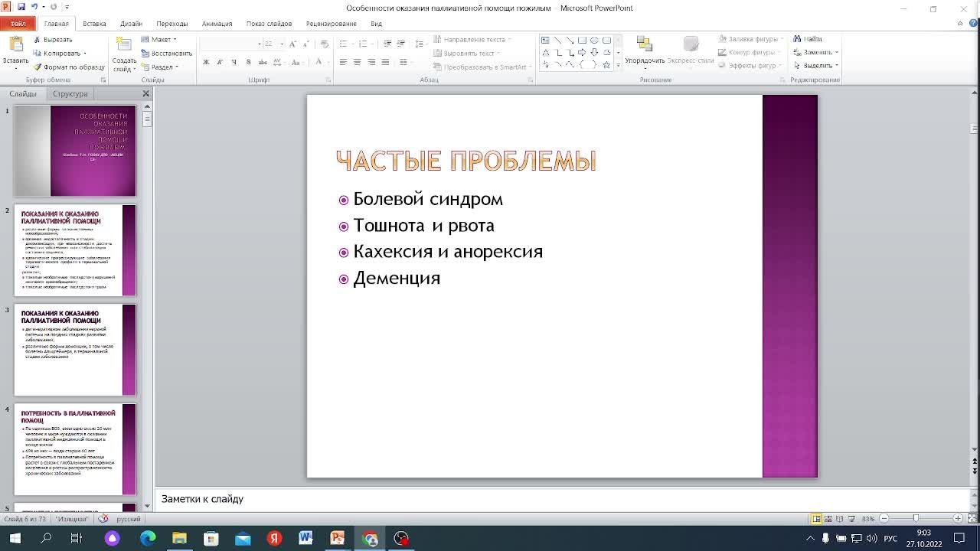Toggle underline (Ч) formatting
Viewport: 980px width, 551px height.
(234, 62)
